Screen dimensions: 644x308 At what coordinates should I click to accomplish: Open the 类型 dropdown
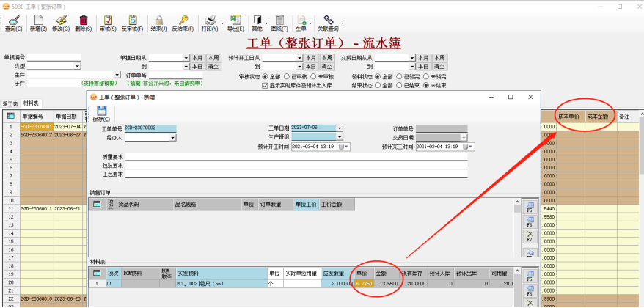pyautogui.click(x=77, y=66)
